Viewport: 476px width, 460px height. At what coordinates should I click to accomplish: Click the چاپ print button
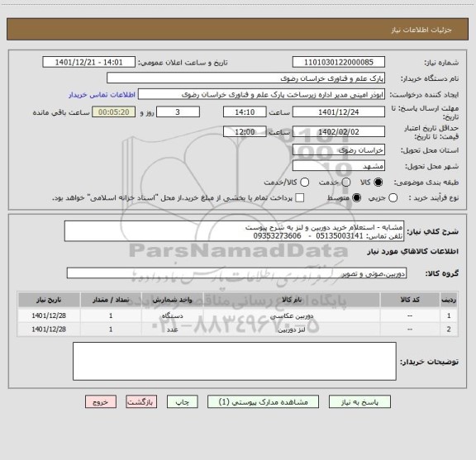[182, 401]
